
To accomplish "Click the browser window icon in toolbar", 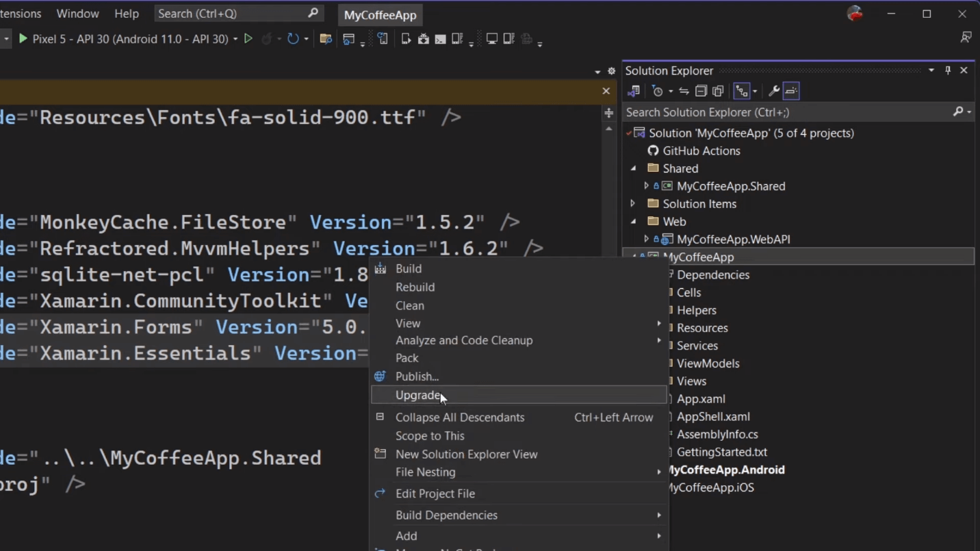I will pyautogui.click(x=349, y=39).
